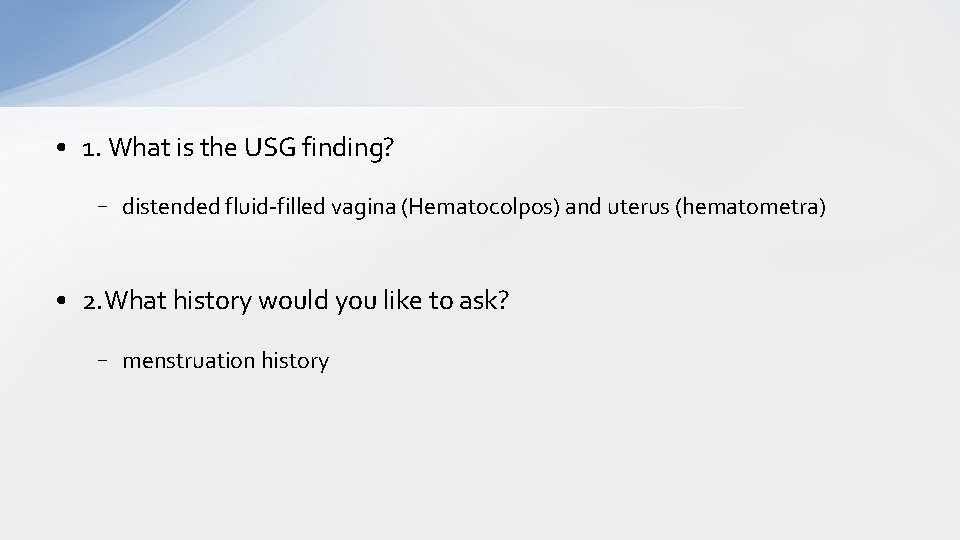Click the term "(hematometra)"
The image size is (960, 540).
[751, 208]
